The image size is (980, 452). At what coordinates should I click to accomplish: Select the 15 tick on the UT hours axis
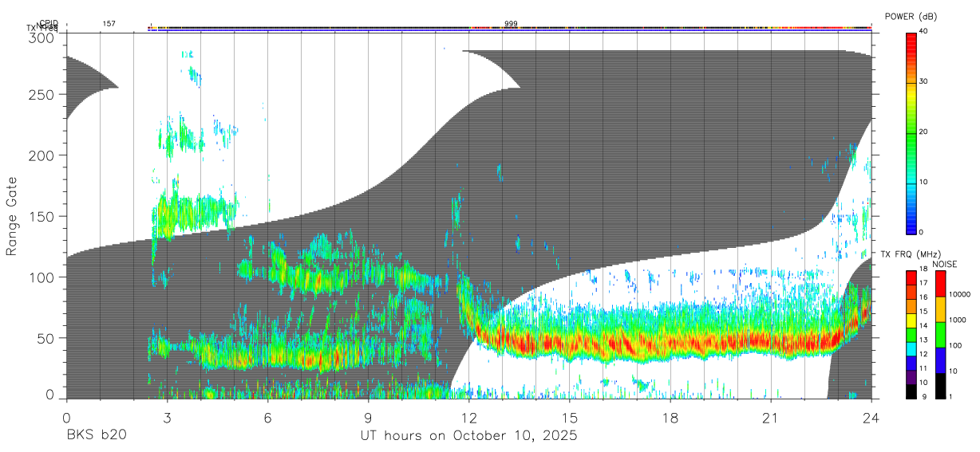pos(569,418)
